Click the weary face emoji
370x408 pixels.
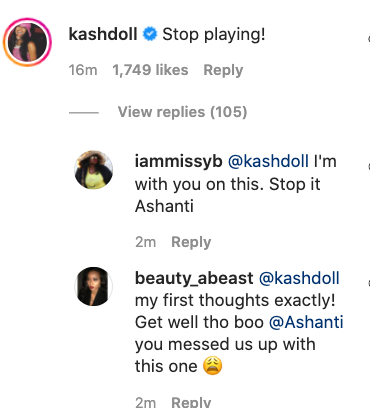click(213, 366)
